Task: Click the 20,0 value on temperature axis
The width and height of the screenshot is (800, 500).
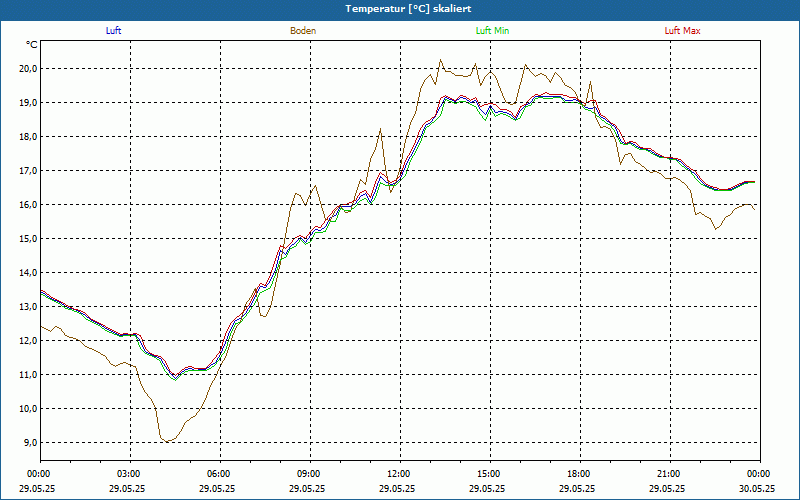Action: click(28, 69)
